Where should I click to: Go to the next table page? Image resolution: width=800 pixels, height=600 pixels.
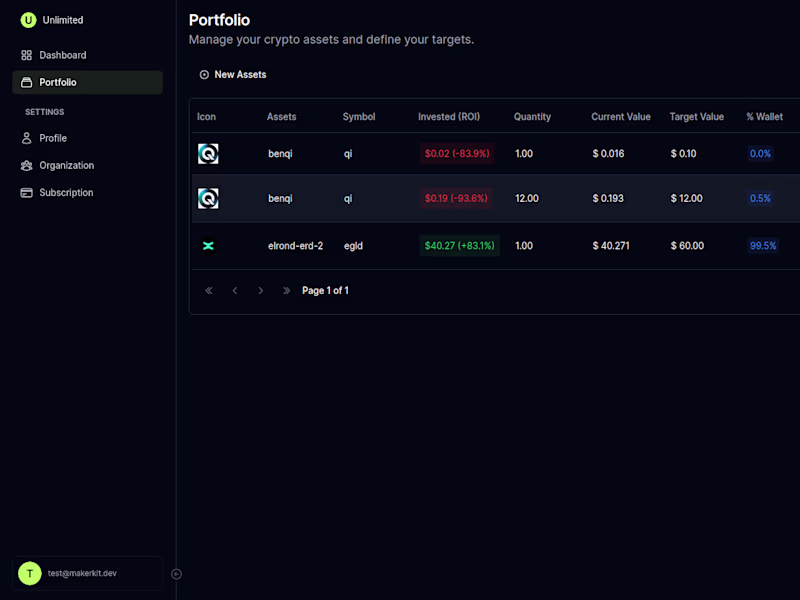pos(261,291)
